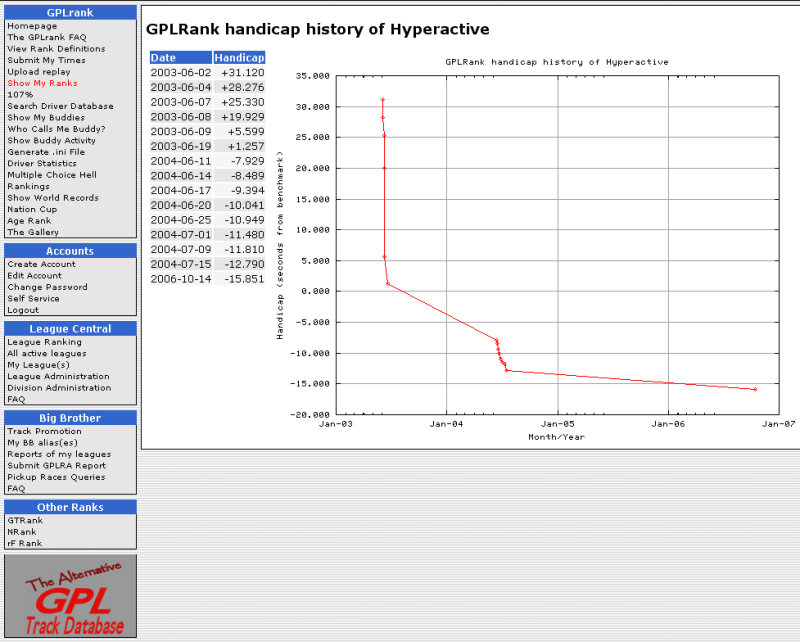Select the red Show My Ranks link
Screen dimensions: 800x642
pyautogui.click(x=42, y=83)
